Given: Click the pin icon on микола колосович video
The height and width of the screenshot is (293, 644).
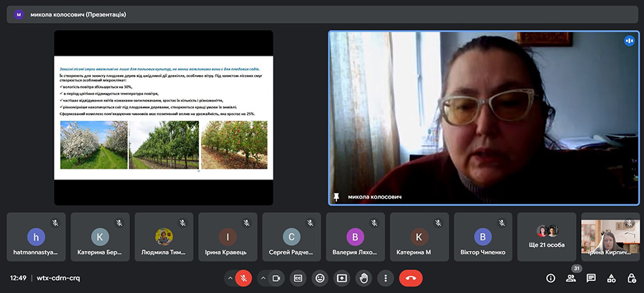Looking at the screenshot, I should click(x=336, y=197).
